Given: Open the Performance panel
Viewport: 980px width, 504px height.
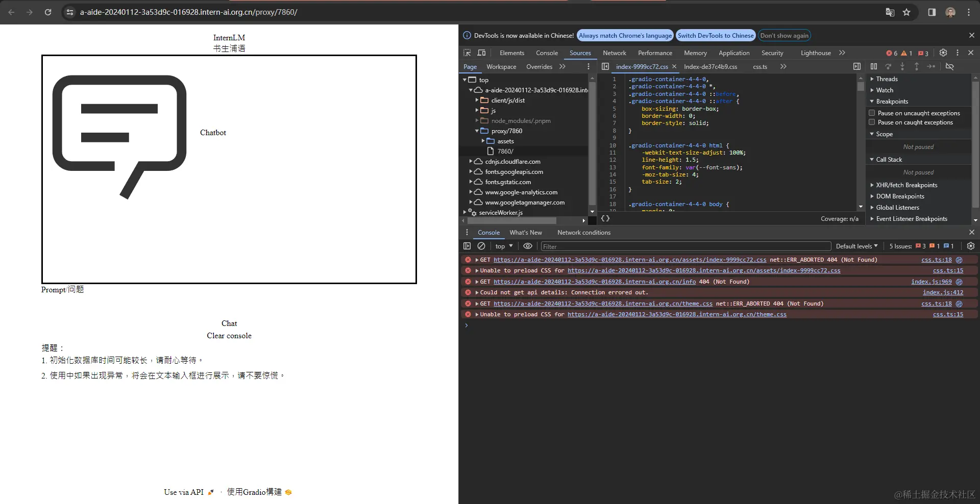Looking at the screenshot, I should pyautogui.click(x=655, y=53).
